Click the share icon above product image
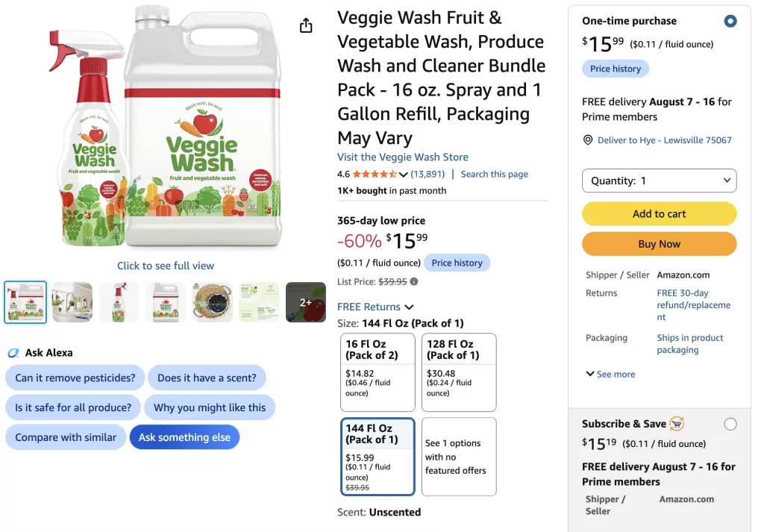 pos(305,25)
